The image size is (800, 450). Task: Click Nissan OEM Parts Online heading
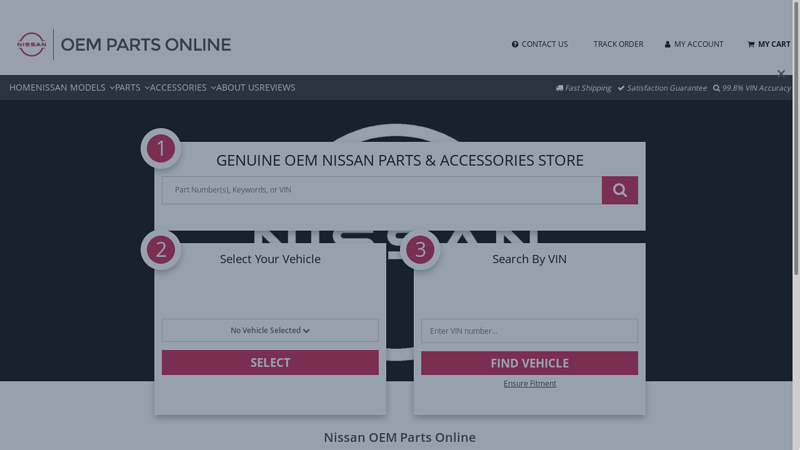pos(399,438)
